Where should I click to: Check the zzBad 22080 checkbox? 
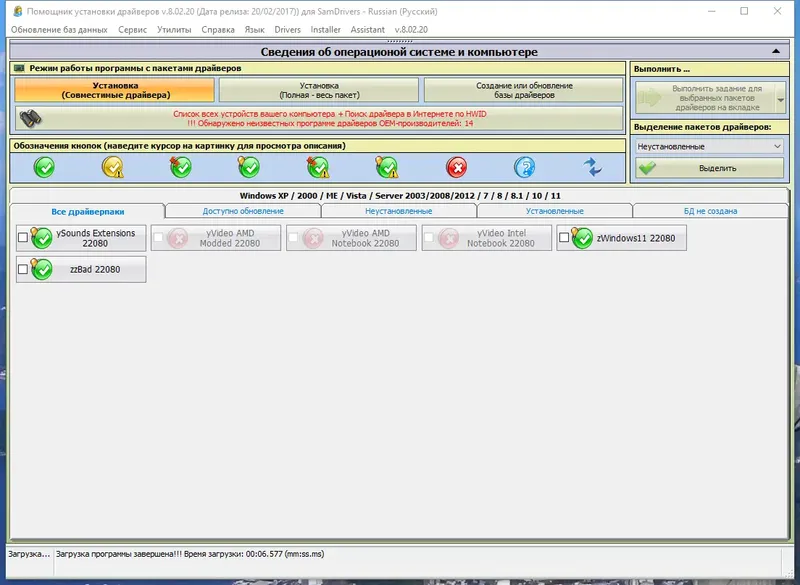[23, 269]
